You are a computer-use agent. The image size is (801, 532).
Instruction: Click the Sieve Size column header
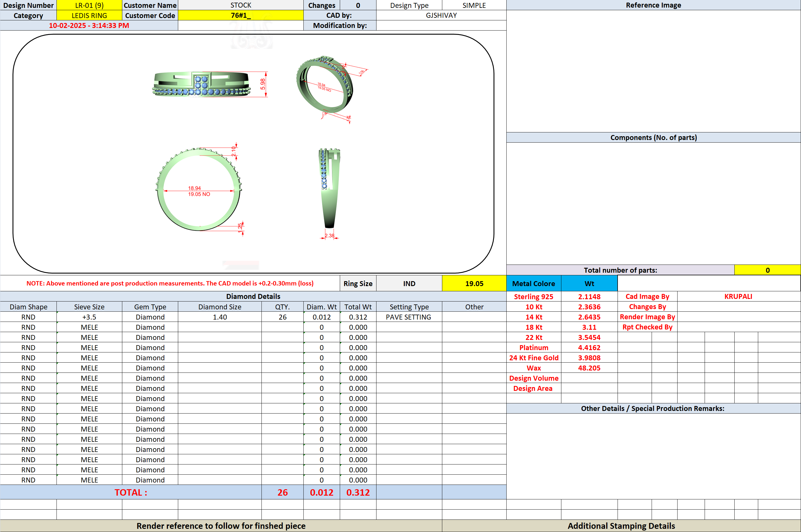[x=89, y=307]
